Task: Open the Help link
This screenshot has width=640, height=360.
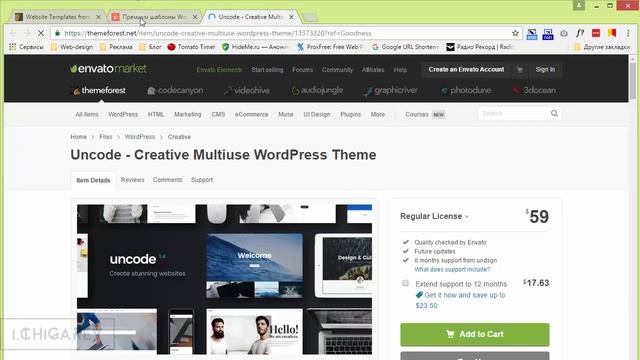Action: point(400,70)
